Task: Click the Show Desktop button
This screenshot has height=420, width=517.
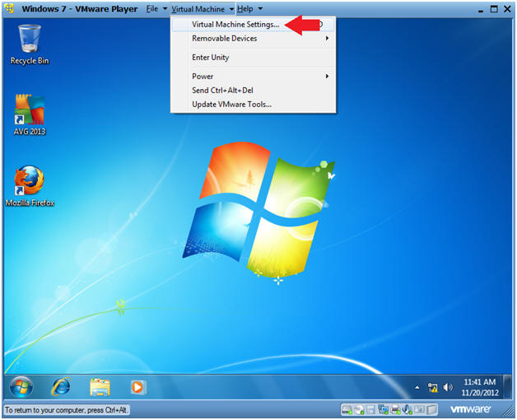Action: (x=508, y=387)
